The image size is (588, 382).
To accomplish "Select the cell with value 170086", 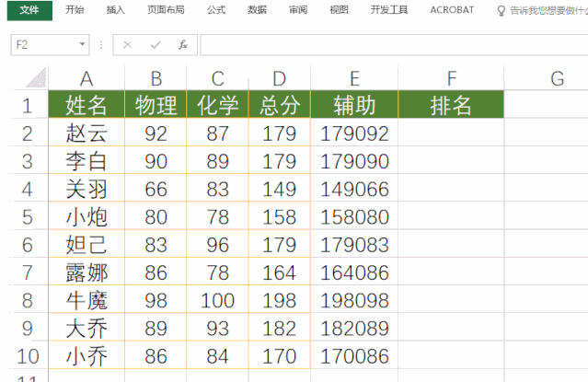I will 354,355.
